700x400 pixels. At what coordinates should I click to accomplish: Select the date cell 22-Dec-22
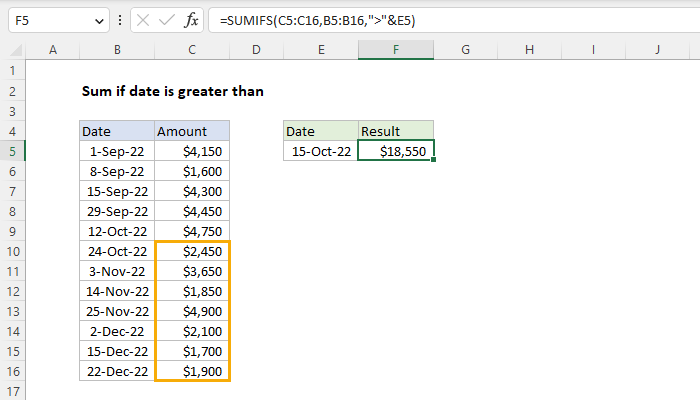pyautogui.click(x=117, y=371)
